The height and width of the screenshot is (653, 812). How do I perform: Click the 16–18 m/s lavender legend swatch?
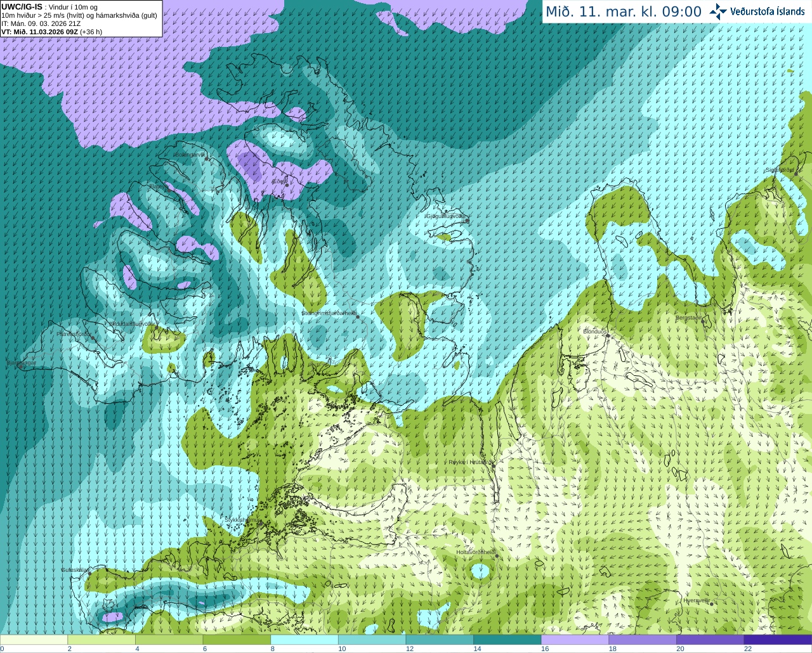pyautogui.click(x=575, y=640)
